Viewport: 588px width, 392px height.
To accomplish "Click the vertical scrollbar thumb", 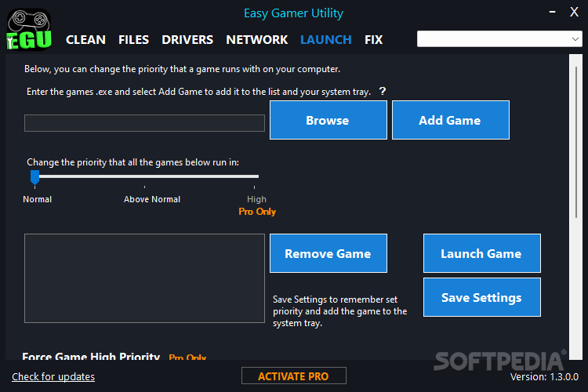I will click(x=576, y=142).
